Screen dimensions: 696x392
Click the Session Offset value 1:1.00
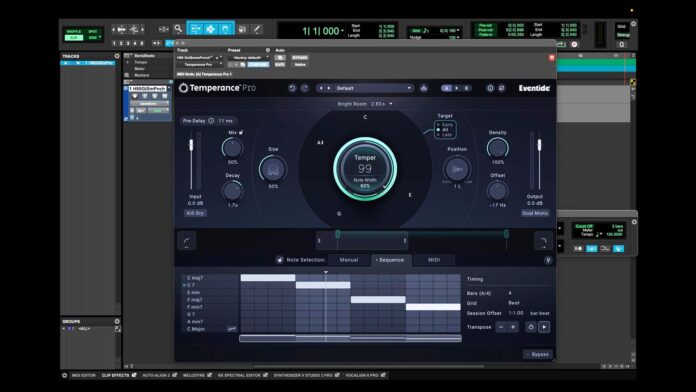516,313
